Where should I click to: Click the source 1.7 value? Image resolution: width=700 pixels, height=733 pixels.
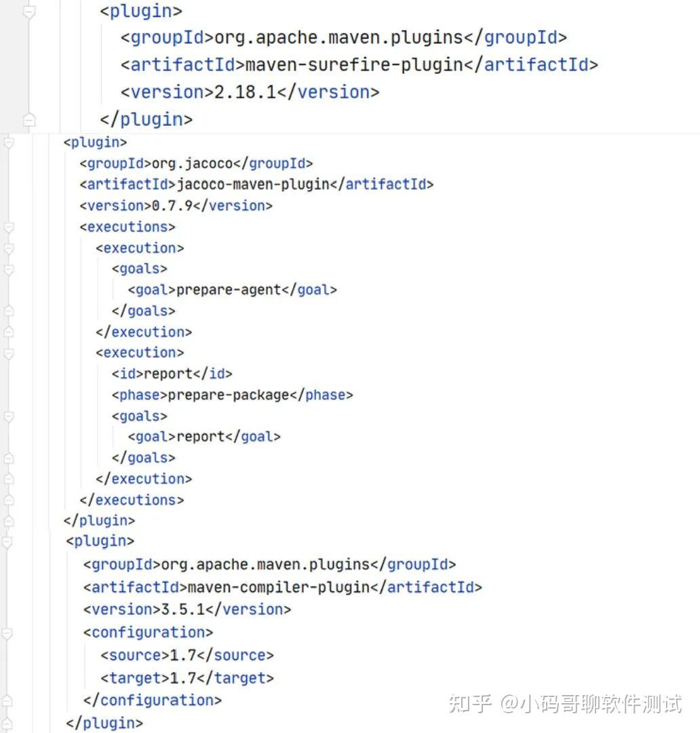coord(182,656)
